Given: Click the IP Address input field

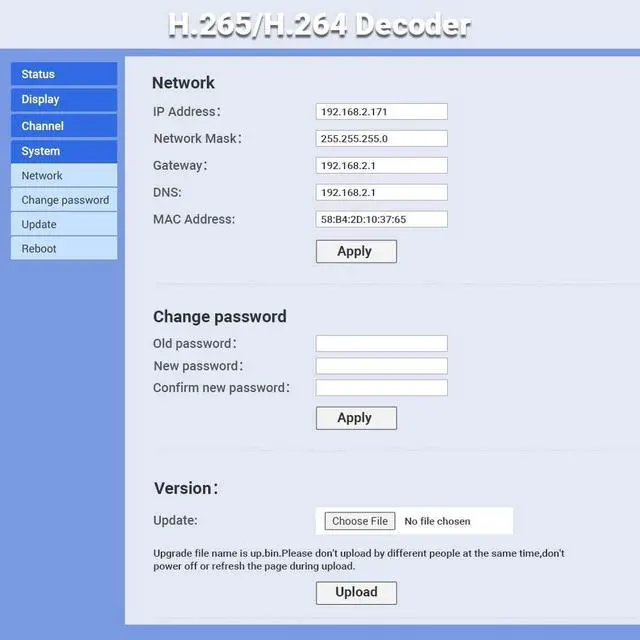Looking at the screenshot, I should (x=381, y=112).
